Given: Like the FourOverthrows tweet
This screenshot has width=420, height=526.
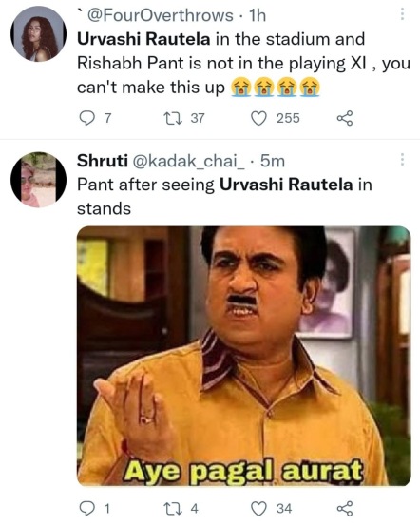Looking at the screenshot, I should tap(258, 118).
